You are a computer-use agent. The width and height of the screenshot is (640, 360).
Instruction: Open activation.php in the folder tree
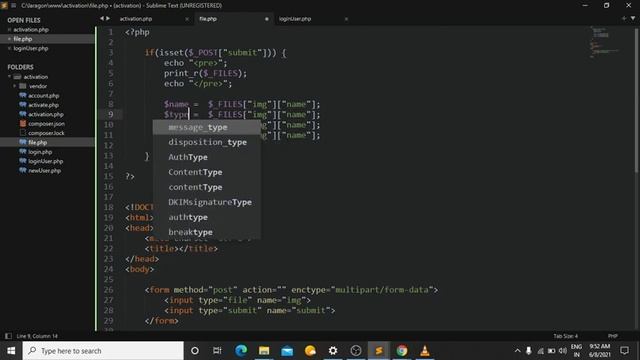pos(46,114)
